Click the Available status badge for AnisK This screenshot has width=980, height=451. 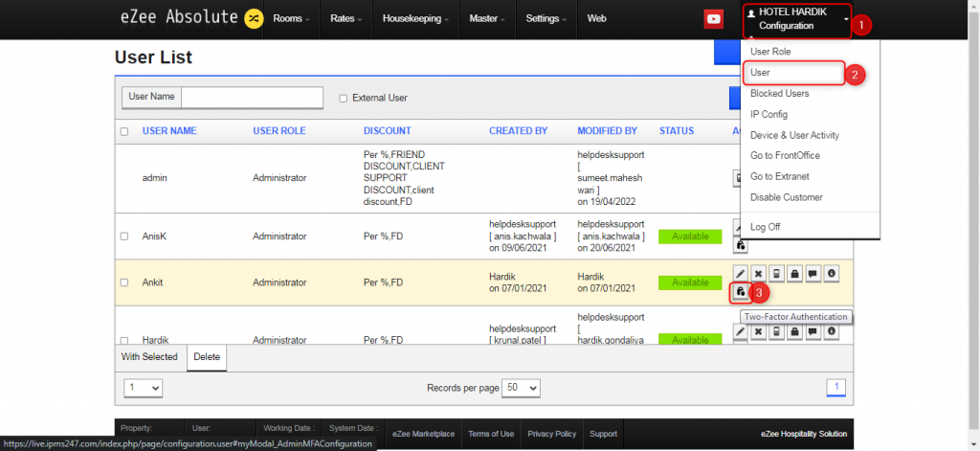[x=690, y=237]
